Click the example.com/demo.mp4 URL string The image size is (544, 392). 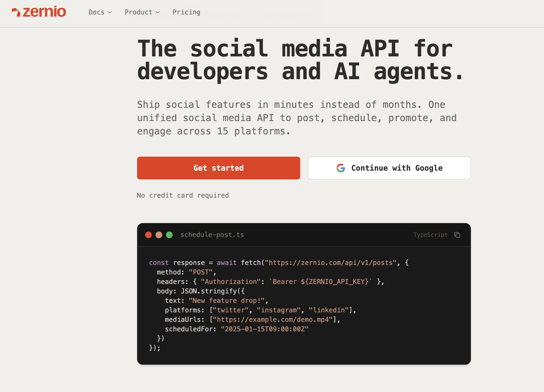(x=273, y=319)
